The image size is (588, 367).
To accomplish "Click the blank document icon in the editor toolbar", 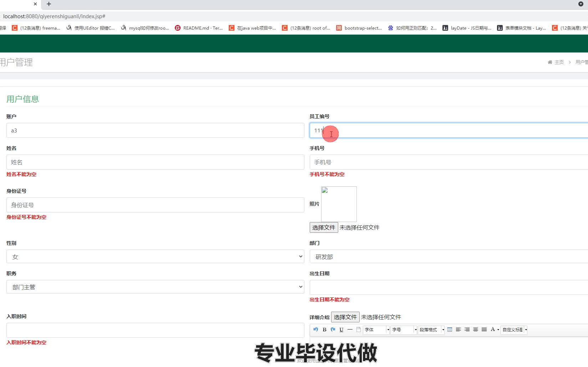I will pos(359,330).
